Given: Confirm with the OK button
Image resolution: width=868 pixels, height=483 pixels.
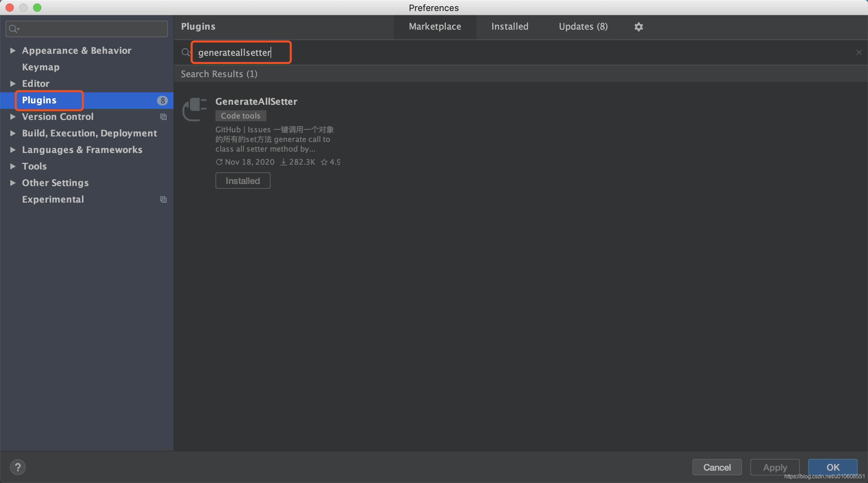Looking at the screenshot, I should coord(833,467).
